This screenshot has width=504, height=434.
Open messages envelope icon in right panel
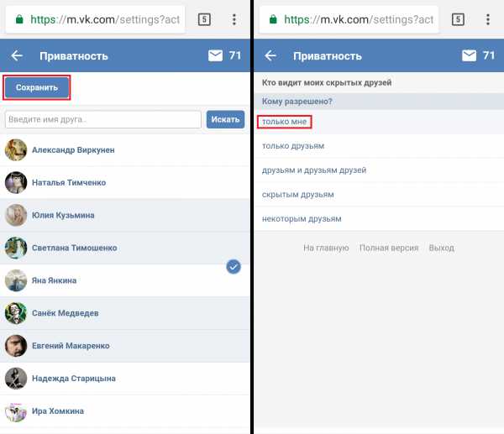tap(469, 56)
